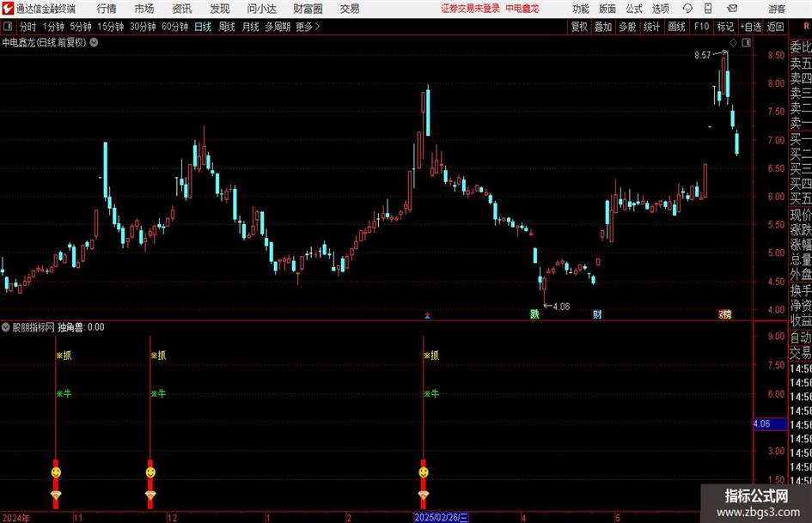This screenshot has width=812, height=523.
Task: Switch to the 分时 period tab
Action: pos(28,27)
